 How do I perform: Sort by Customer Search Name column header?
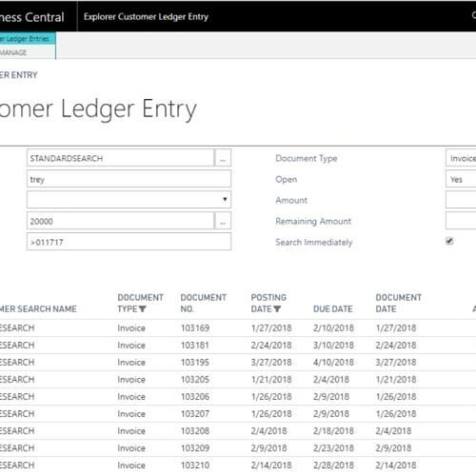(38, 308)
